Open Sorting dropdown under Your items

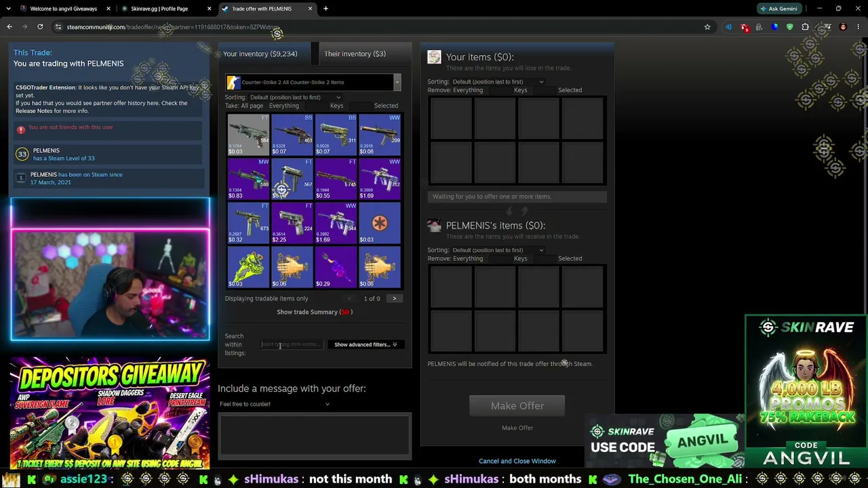498,82
